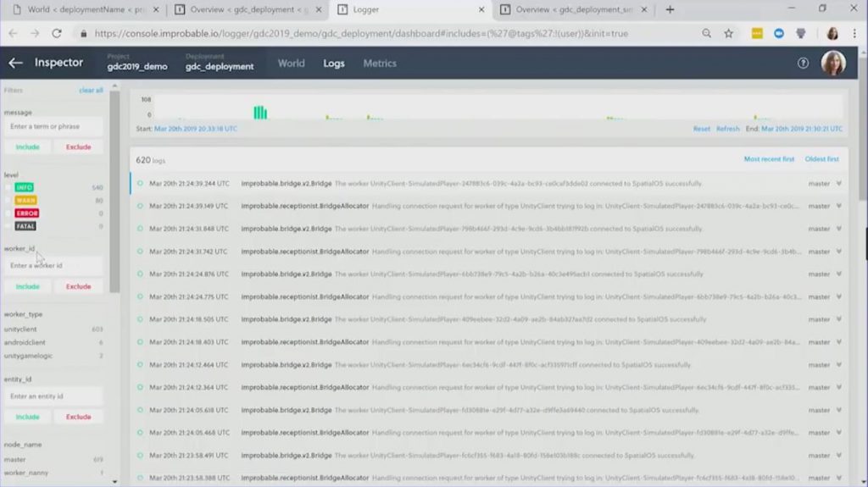Open the help question mark icon

(803, 63)
